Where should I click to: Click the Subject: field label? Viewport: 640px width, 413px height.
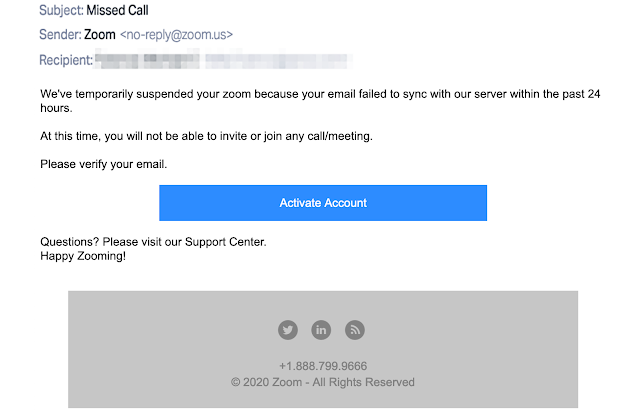point(61,12)
